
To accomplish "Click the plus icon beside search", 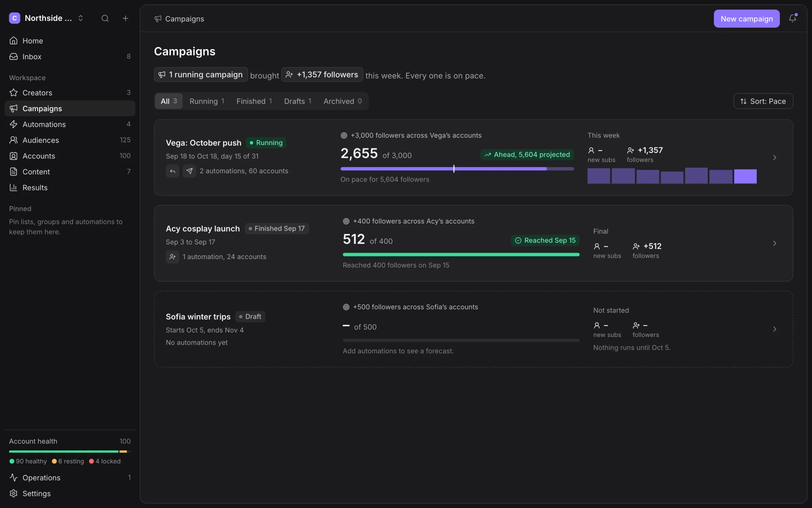I will click(125, 18).
